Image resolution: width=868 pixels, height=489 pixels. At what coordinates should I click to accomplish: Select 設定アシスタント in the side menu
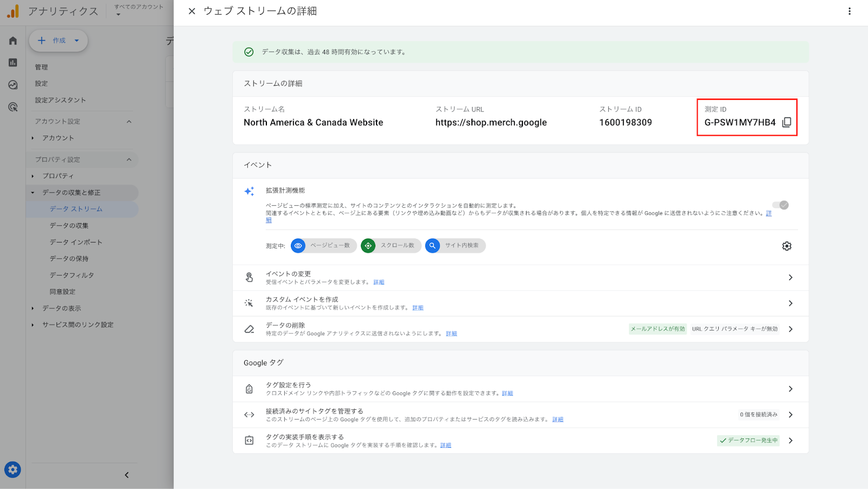pyautogui.click(x=60, y=100)
